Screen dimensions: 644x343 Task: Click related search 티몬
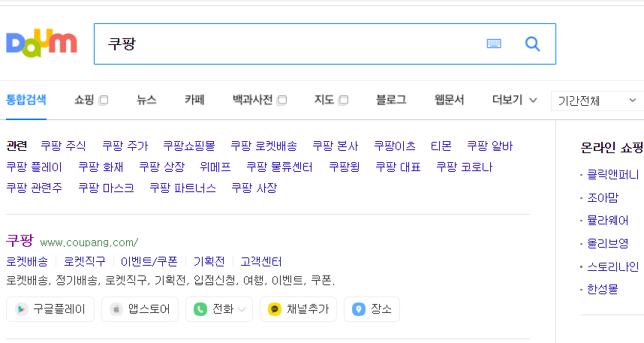[x=441, y=146]
